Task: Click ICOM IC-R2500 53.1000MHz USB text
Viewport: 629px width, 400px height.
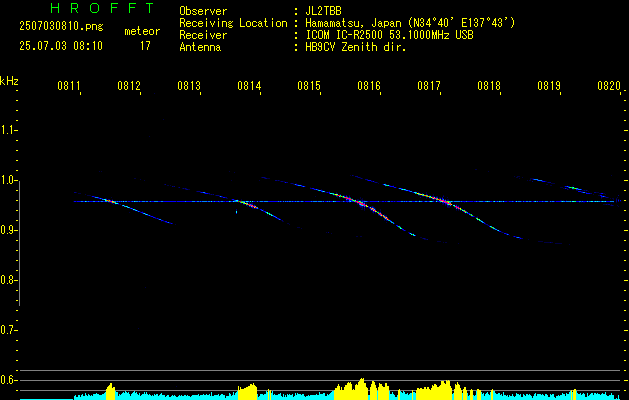Action: [x=389, y=35]
